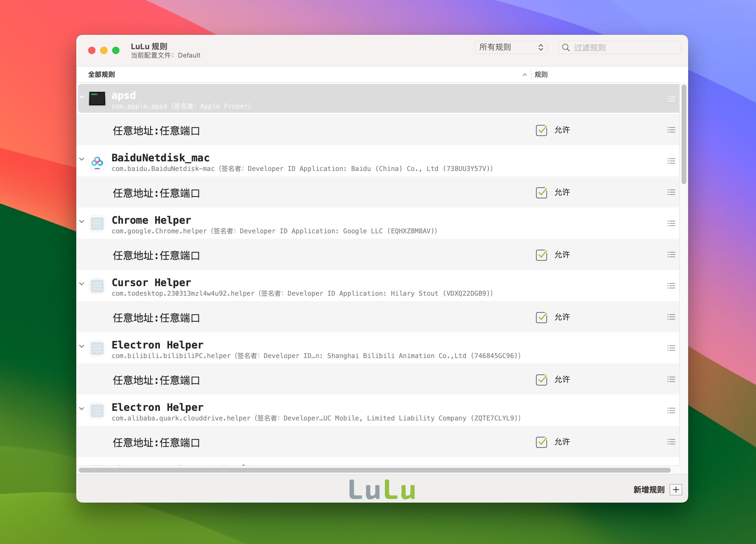Select the apsd process name
756x544 pixels.
pyautogui.click(x=124, y=96)
